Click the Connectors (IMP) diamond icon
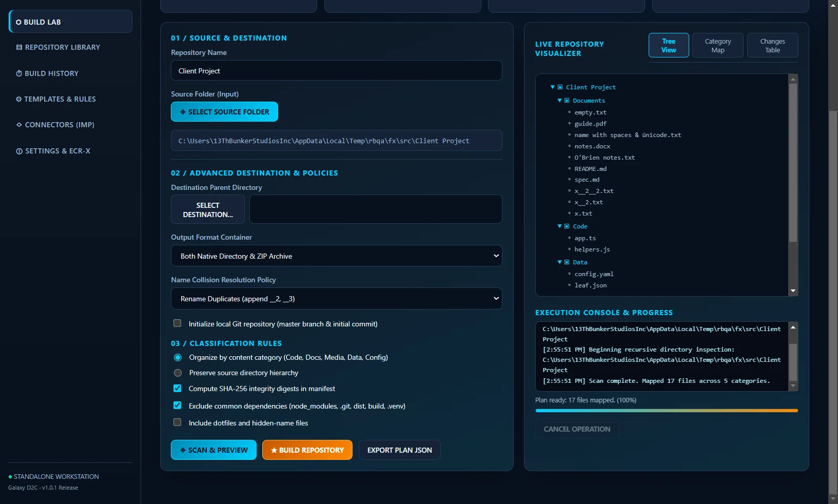 pos(19,125)
